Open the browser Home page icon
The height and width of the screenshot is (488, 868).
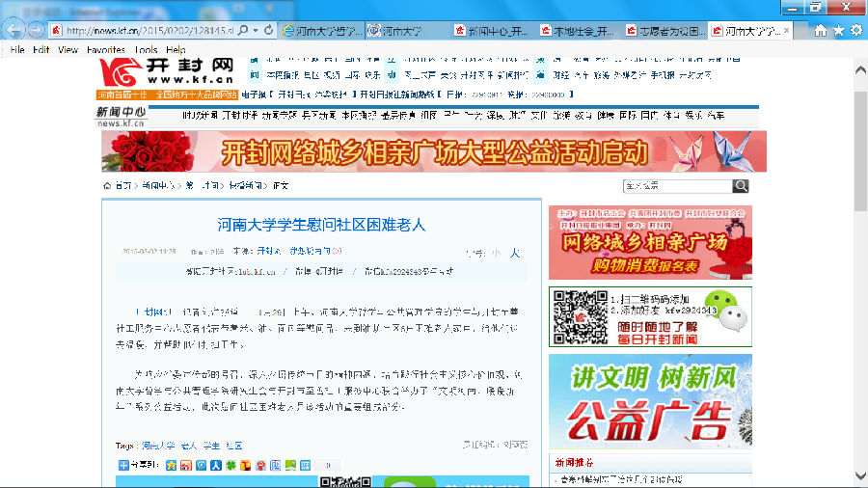tap(820, 30)
